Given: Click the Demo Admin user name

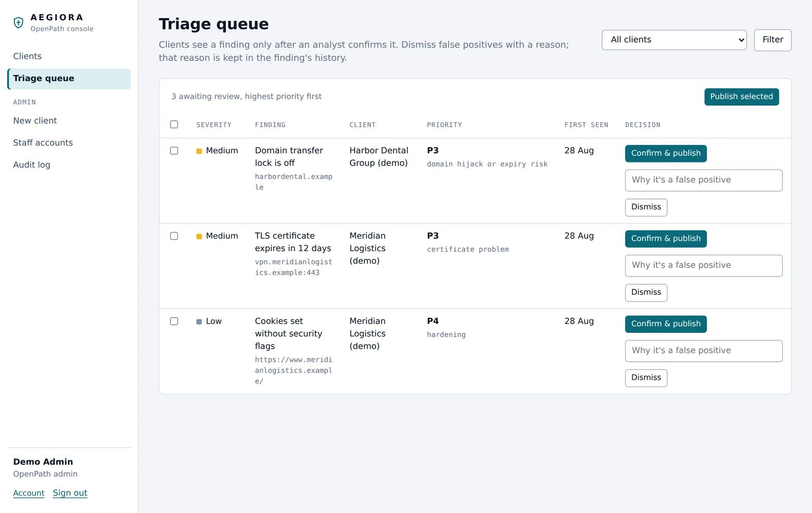Looking at the screenshot, I should (x=43, y=462).
